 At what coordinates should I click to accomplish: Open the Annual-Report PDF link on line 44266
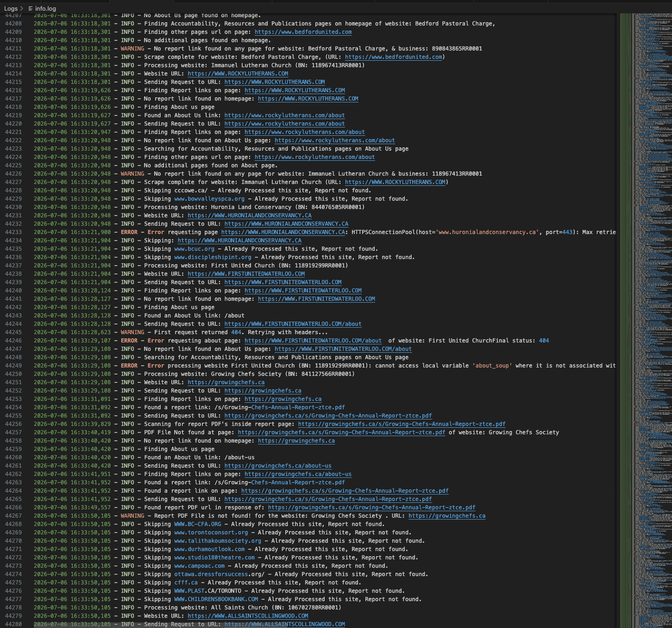(371, 507)
